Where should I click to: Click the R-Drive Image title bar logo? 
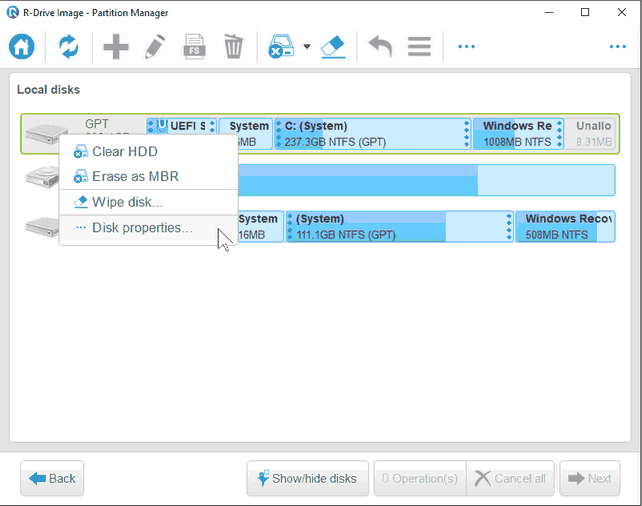[12, 12]
